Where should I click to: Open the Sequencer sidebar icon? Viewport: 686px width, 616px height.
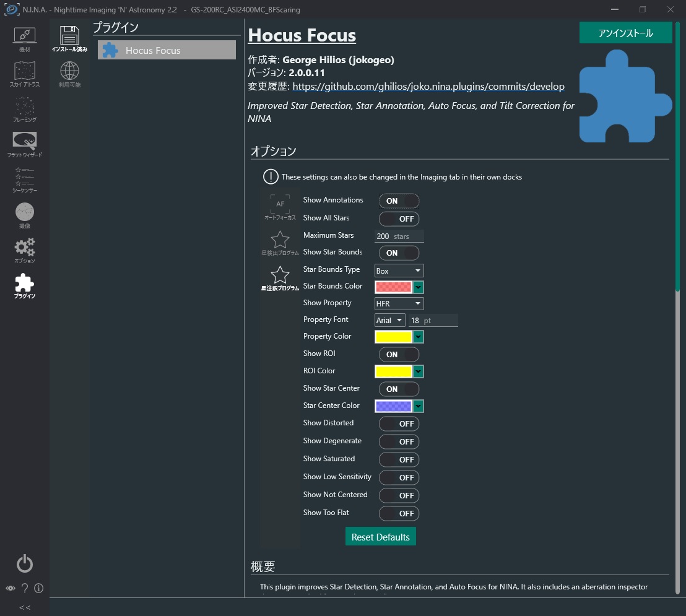[x=25, y=180]
